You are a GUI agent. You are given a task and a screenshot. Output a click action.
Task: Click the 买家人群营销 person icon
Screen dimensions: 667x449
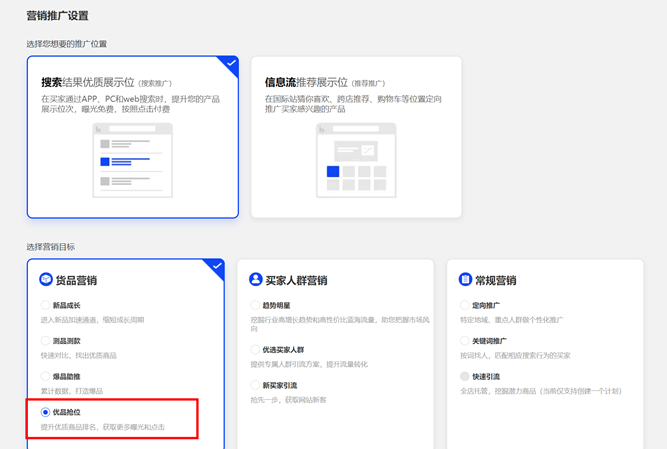[256, 280]
